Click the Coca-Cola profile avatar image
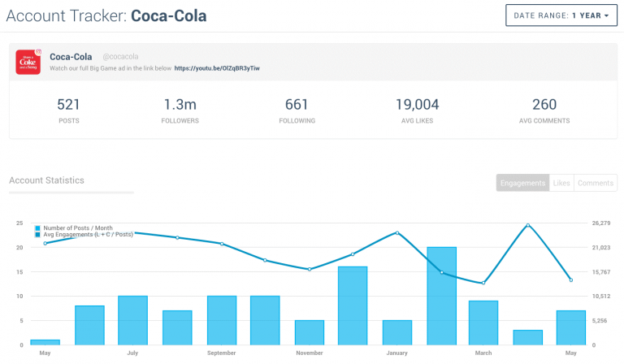This screenshot has height=364, width=624. pos(28,62)
